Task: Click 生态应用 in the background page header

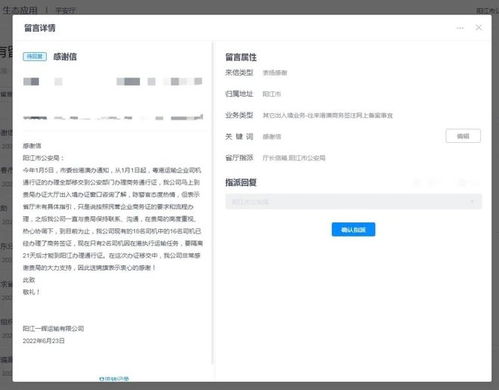Action: pos(20,10)
